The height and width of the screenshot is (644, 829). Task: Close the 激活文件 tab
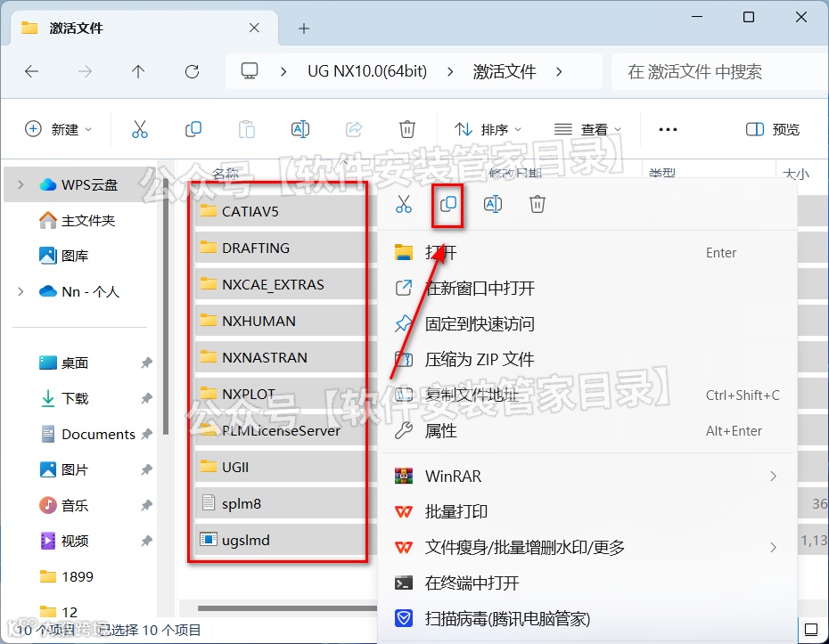[x=254, y=28]
